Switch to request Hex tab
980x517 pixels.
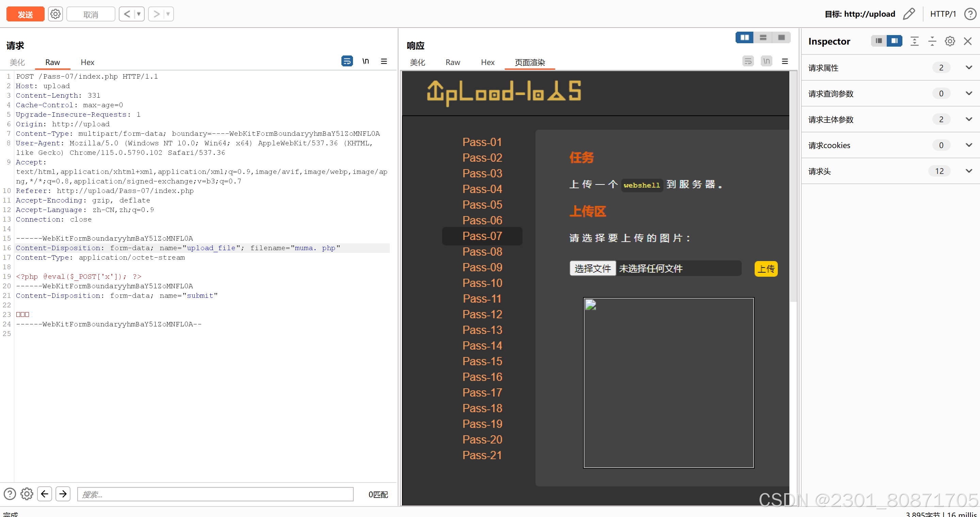[87, 62]
